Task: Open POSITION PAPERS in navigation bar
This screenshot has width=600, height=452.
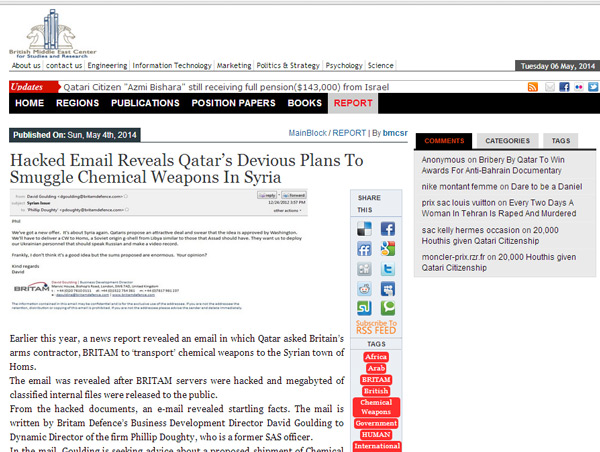Action: click(x=234, y=103)
